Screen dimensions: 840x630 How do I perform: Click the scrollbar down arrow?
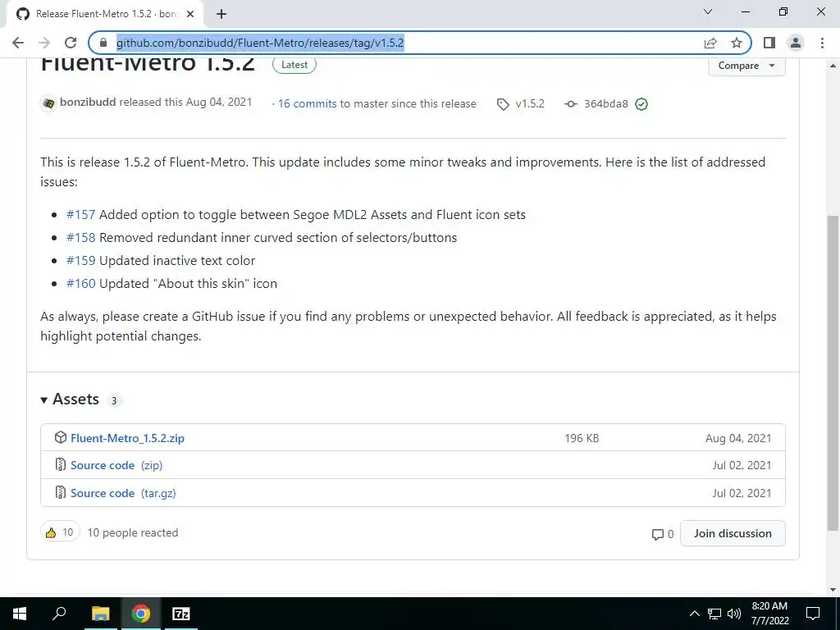point(833,590)
